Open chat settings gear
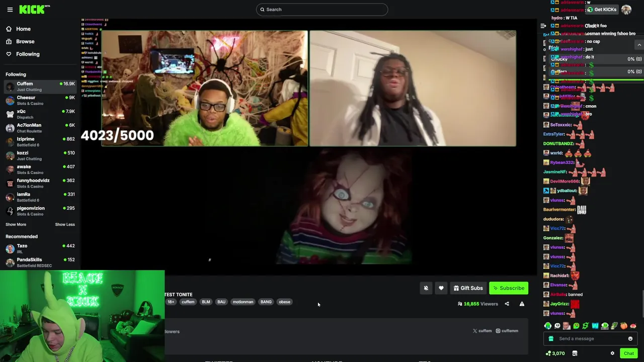This screenshot has width=644, height=362. [x=612, y=353]
